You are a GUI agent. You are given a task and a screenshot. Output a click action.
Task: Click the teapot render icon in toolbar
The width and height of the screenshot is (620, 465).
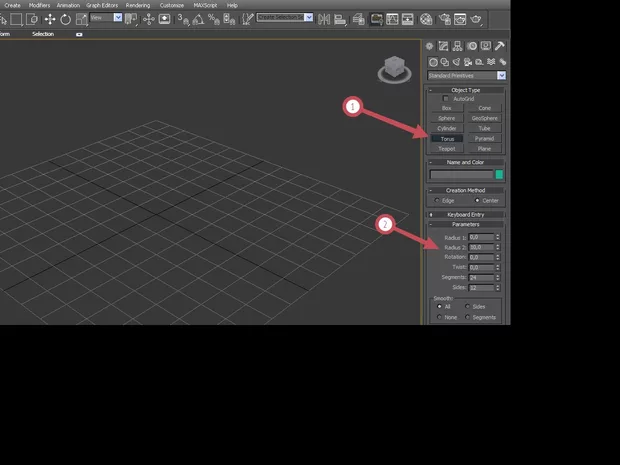click(x=477, y=19)
